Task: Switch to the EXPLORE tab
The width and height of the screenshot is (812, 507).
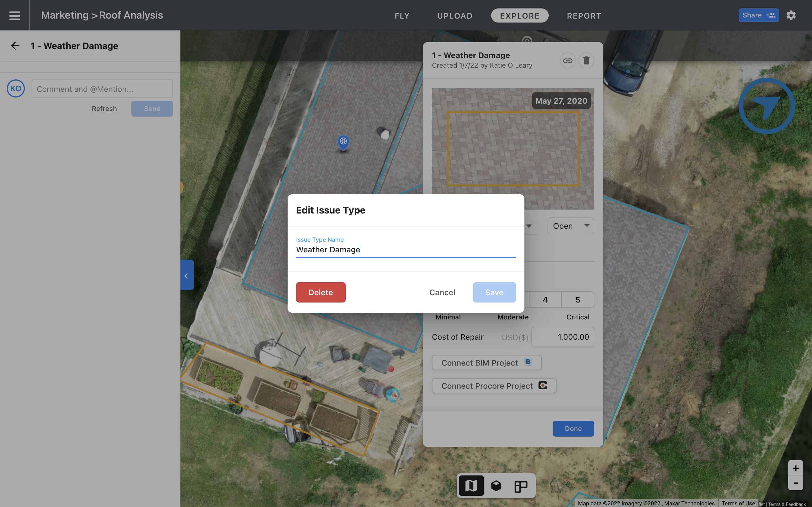Action: click(x=519, y=15)
